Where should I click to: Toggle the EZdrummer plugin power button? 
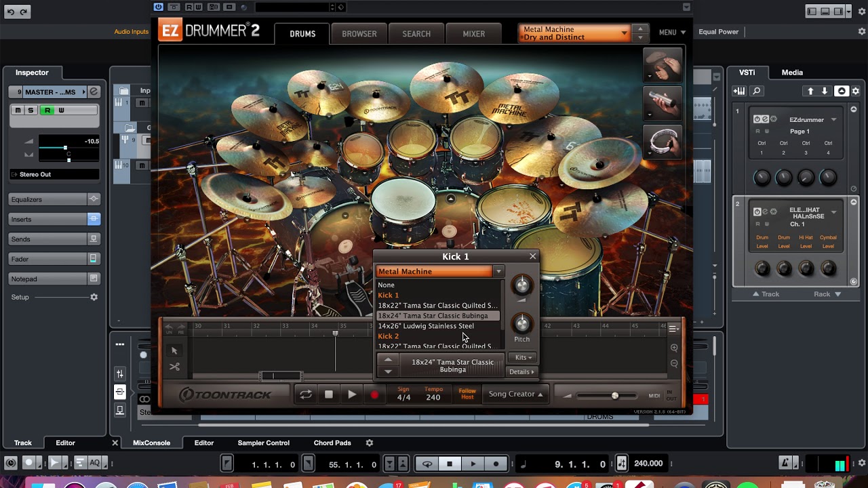[158, 7]
